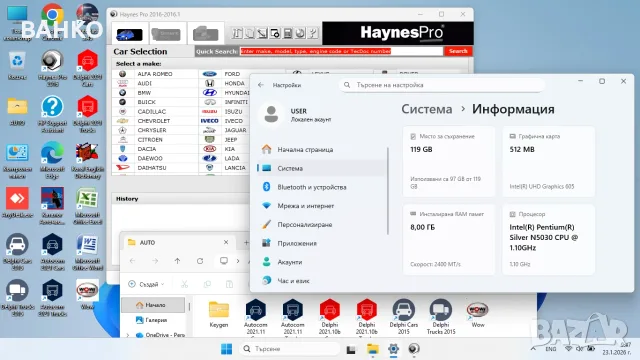
Task: Select the Google Chrome desktop icon
Action: (x=52, y=21)
